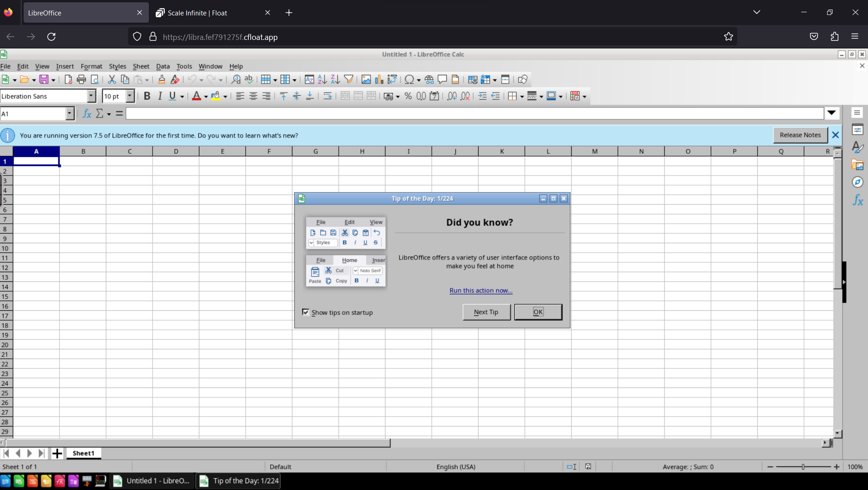The height and width of the screenshot is (490, 868).
Task: Toggle Center Horizontally alignment
Action: 253,96
